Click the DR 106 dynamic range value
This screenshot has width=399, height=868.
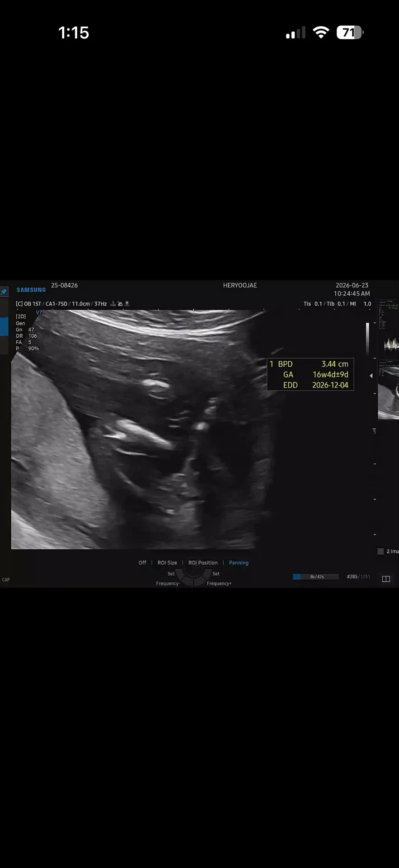pyautogui.click(x=26, y=336)
